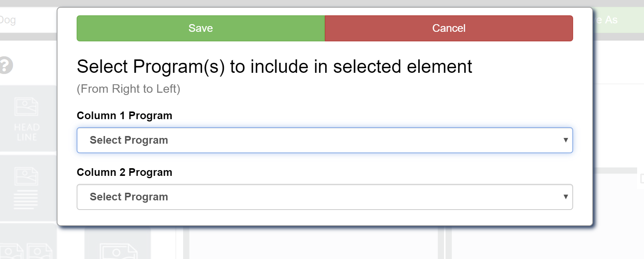Click the arrow on Column 2 select box
The height and width of the screenshot is (259, 644).
coord(565,197)
